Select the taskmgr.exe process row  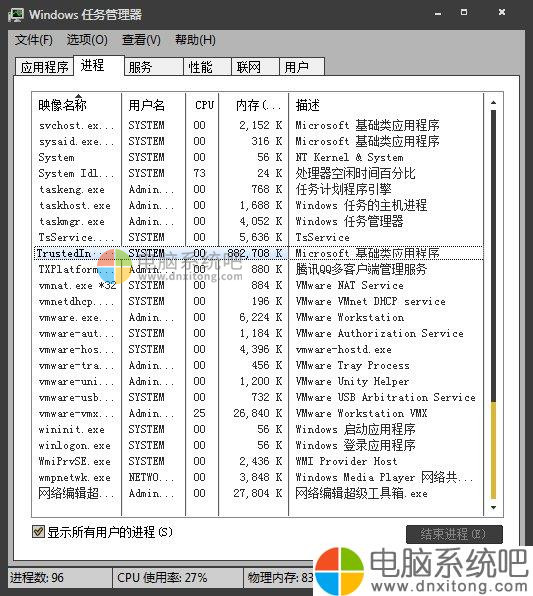(x=258, y=221)
